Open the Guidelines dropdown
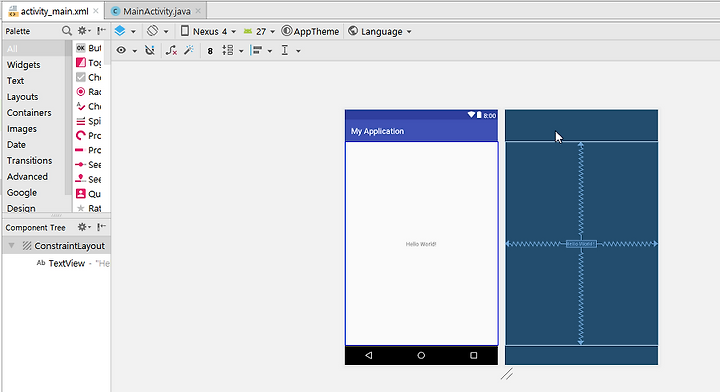The height and width of the screenshot is (392, 720). [x=291, y=50]
